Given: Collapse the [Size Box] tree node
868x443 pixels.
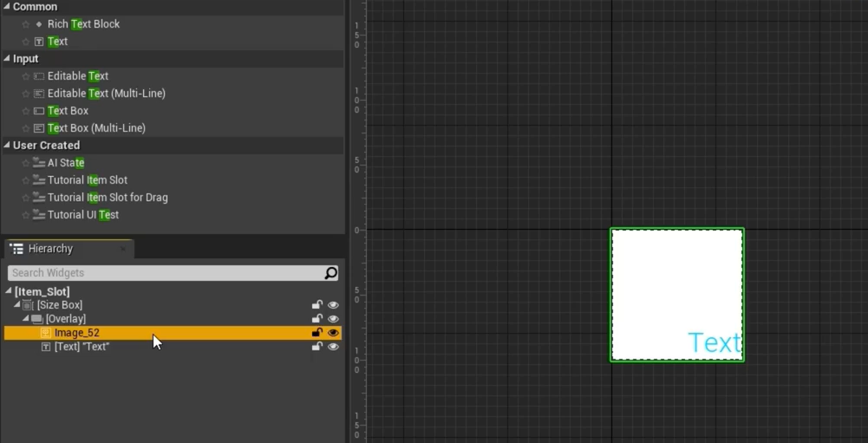Looking at the screenshot, I should point(17,304).
